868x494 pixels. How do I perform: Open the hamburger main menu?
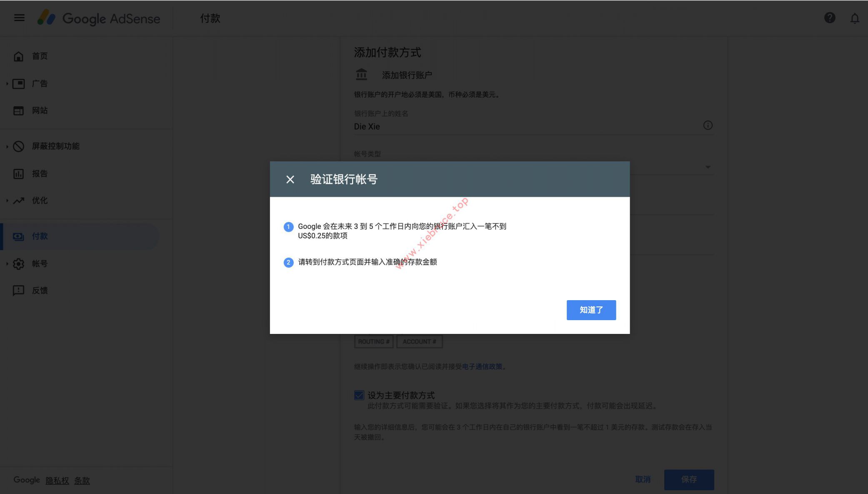click(19, 18)
